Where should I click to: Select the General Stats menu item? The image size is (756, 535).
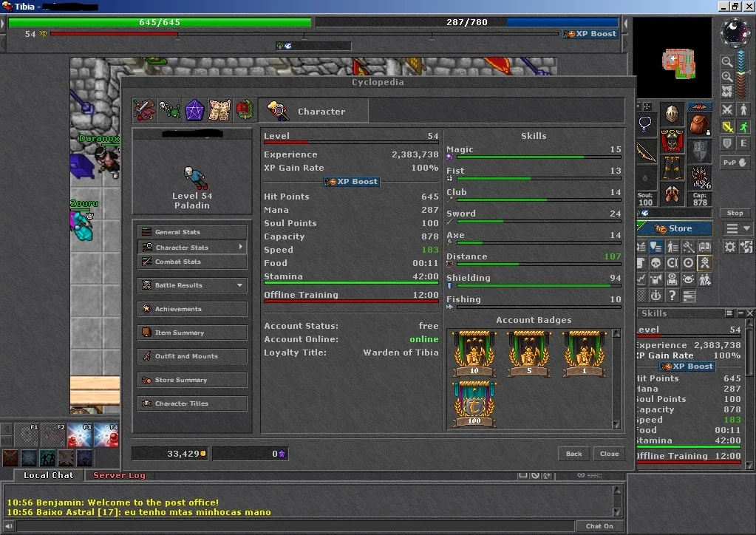point(192,232)
